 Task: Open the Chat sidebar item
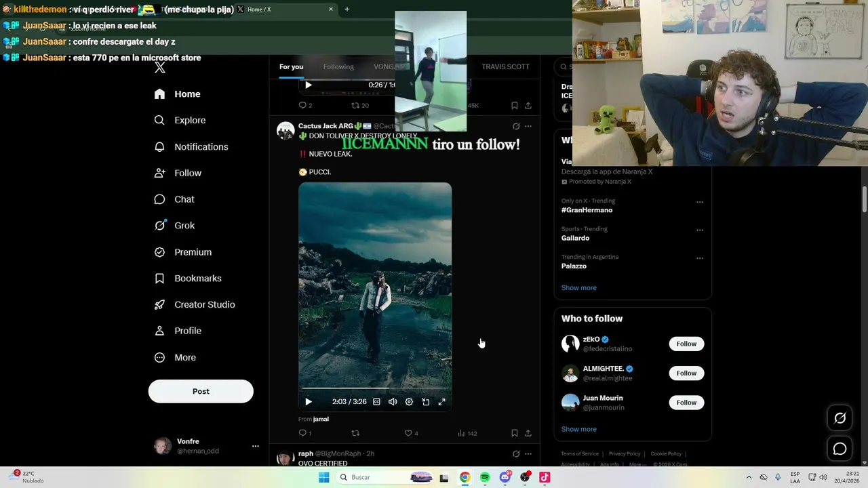tap(175, 199)
